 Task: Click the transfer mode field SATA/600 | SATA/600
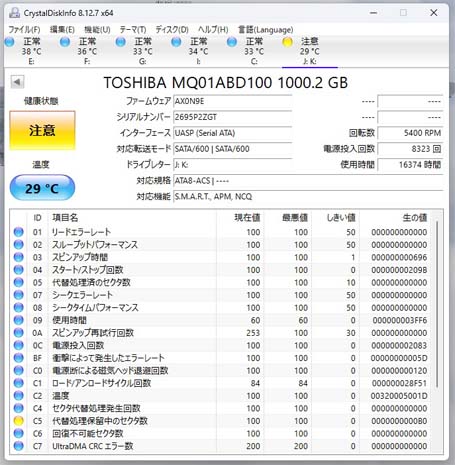(233, 149)
